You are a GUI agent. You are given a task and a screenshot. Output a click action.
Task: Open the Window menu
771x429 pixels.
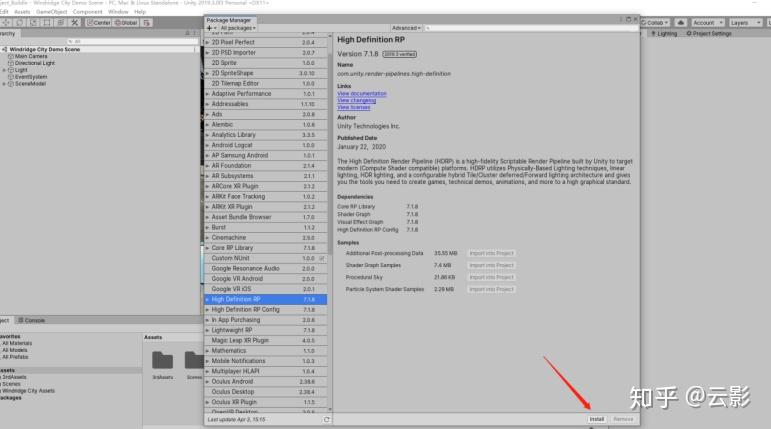(x=118, y=11)
